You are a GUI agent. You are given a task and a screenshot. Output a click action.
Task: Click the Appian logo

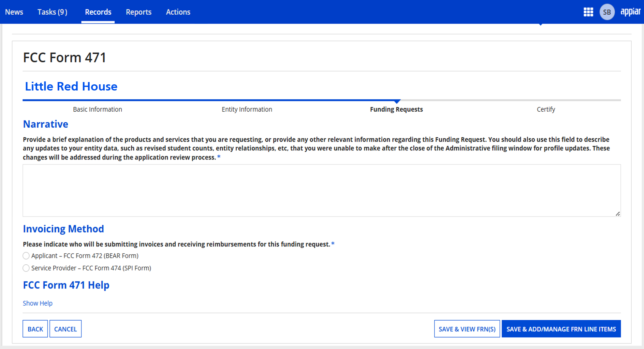click(x=630, y=12)
